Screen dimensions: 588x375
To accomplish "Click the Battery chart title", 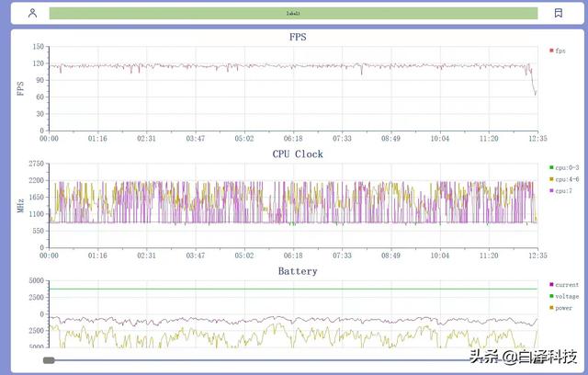I will 298,271.
